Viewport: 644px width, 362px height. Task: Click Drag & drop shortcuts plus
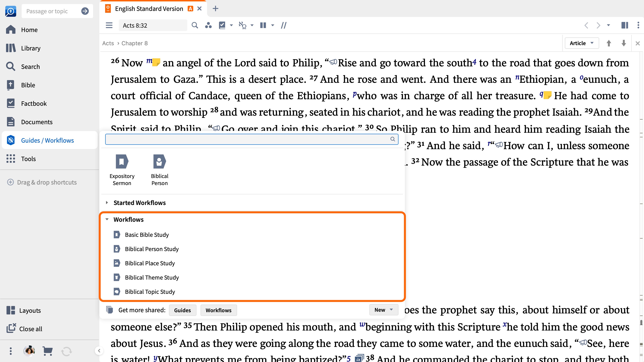coord(10,182)
